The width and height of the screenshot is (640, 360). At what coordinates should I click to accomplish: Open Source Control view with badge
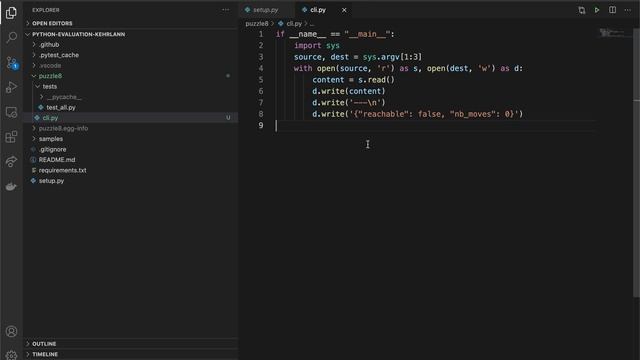11,62
